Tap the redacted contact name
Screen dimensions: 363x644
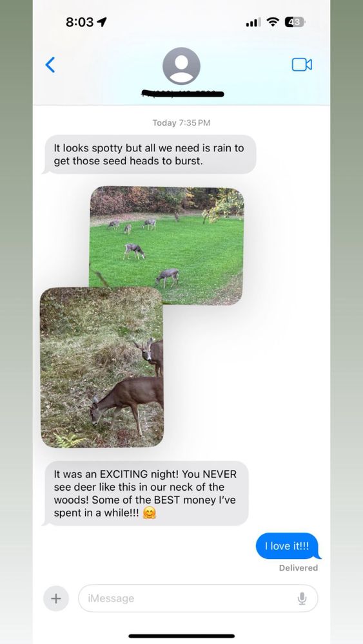point(182,93)
